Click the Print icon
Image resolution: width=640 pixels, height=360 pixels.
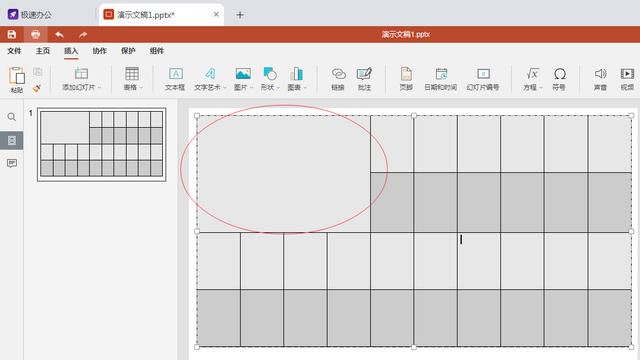click(36, 35)
